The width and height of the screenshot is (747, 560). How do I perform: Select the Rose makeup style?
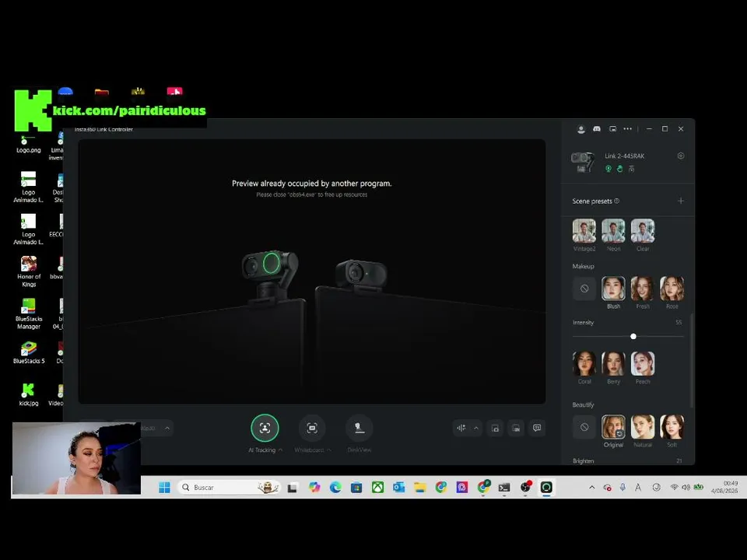(x=672, y=289)
